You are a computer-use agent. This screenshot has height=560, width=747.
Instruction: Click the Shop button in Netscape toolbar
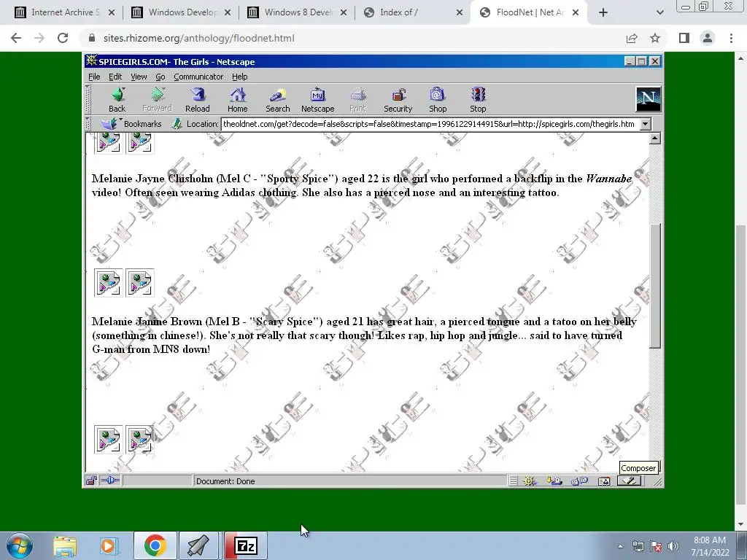(438, 99)
